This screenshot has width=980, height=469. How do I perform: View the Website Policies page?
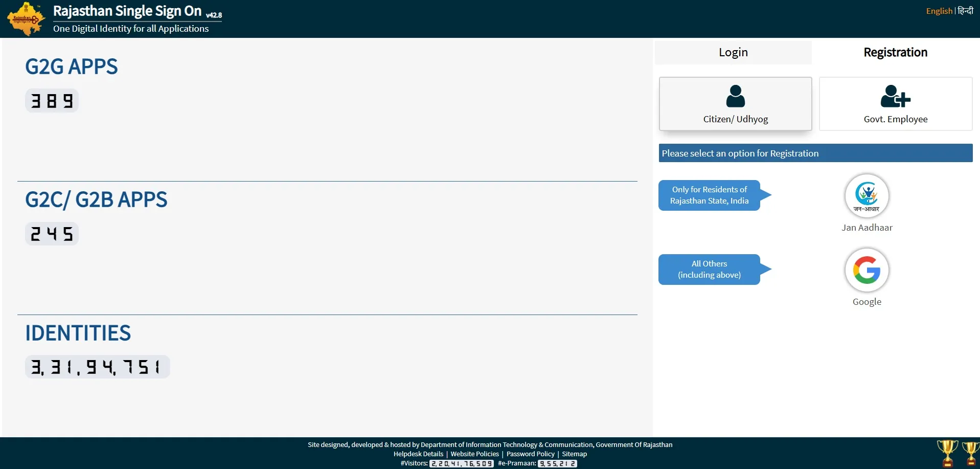tap(474, 454)
